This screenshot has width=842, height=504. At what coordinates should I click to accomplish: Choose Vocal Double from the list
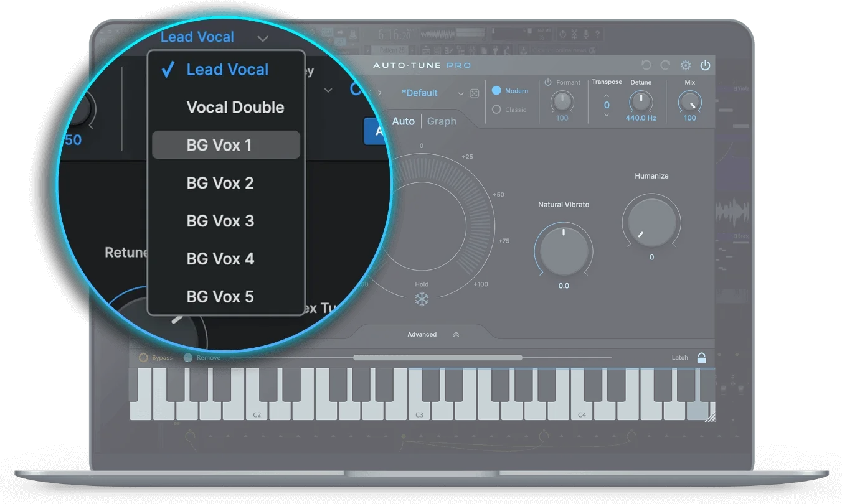click(x=226, y=107)
